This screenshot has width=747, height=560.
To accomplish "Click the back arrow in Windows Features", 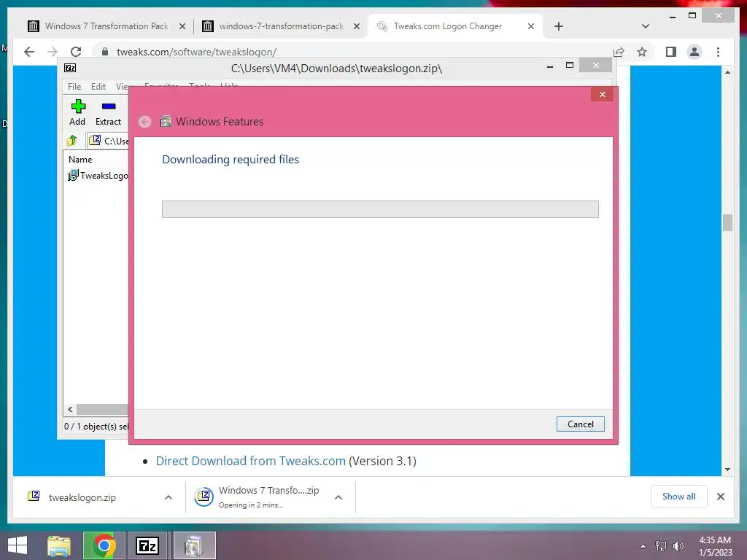I will click(x=145, y=122).
